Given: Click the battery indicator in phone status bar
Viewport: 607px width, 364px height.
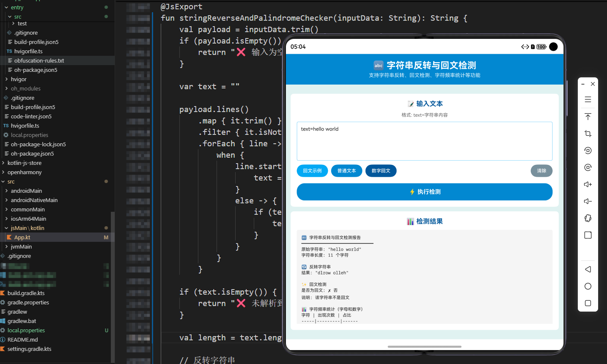Looking at the screenshot, I should coord(541,47).
